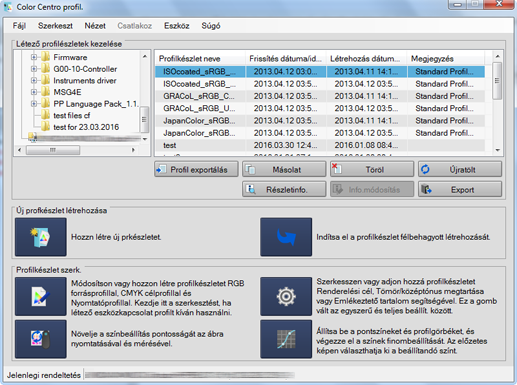The image size is (517, 385).
Task: Click the G00-10-Controller folder icon
Action: coord(45,69)
